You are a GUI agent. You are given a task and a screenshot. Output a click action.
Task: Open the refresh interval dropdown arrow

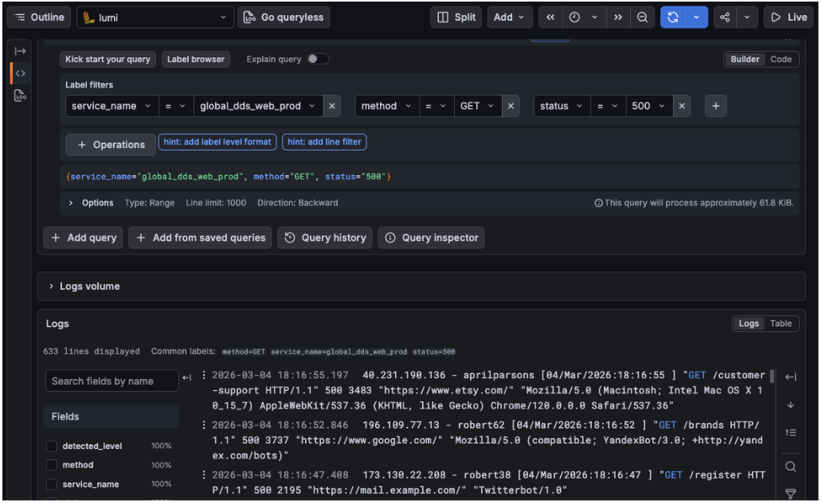tap(697, 18)
